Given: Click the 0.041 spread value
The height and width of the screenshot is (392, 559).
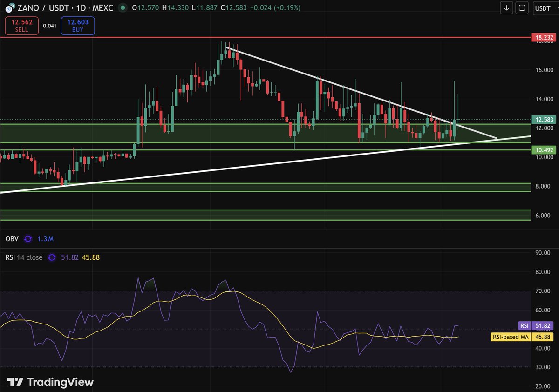Looking at the screenshot, I should pyautogui.click(x=49, y=26).
